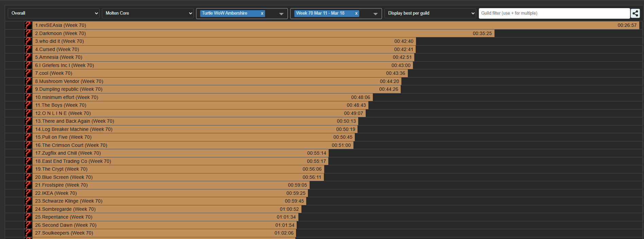Click question mark icon beside Zugflix and Chill

pyautogui.click(x=28, y=153)
